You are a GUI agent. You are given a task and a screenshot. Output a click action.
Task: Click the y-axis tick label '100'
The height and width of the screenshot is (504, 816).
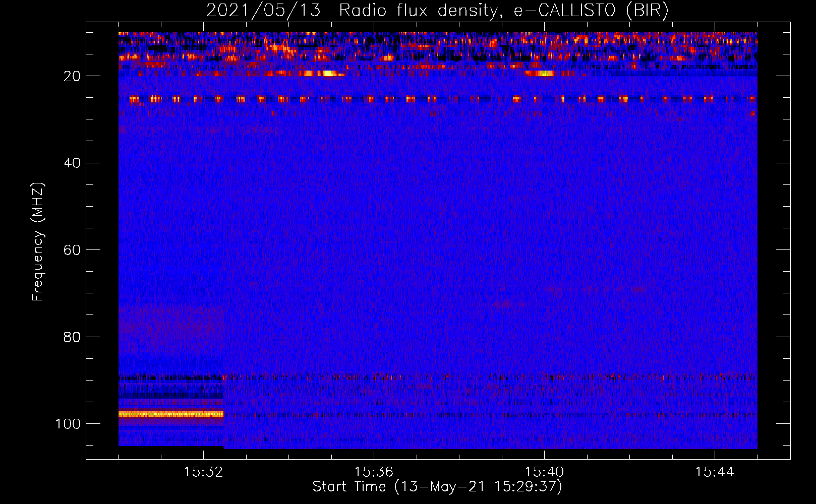pyautogui.click(x=68, y=424)
